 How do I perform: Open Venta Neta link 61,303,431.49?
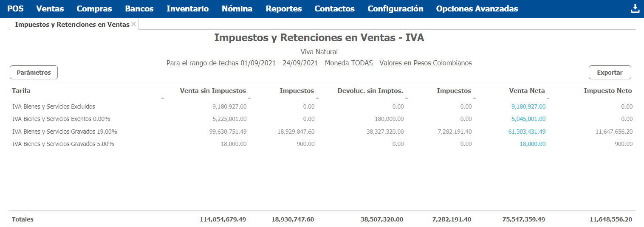[x=527, y=132]
